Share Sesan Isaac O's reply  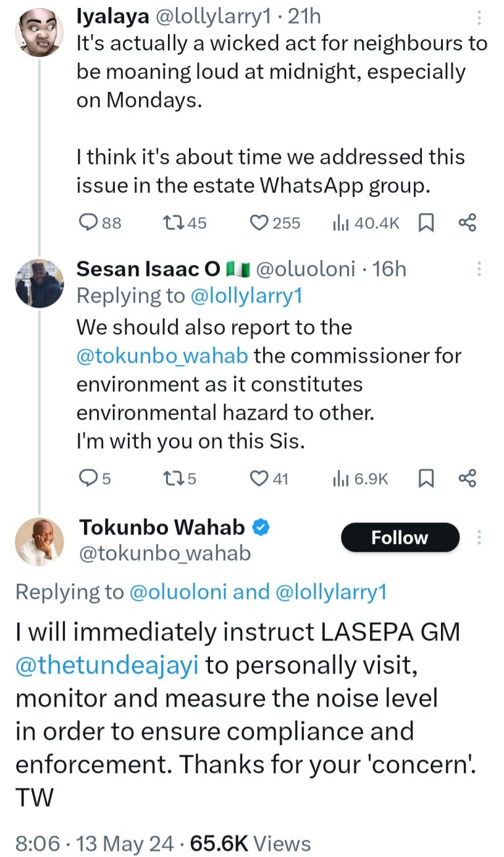pyautogui.click(x=467, y=479)
